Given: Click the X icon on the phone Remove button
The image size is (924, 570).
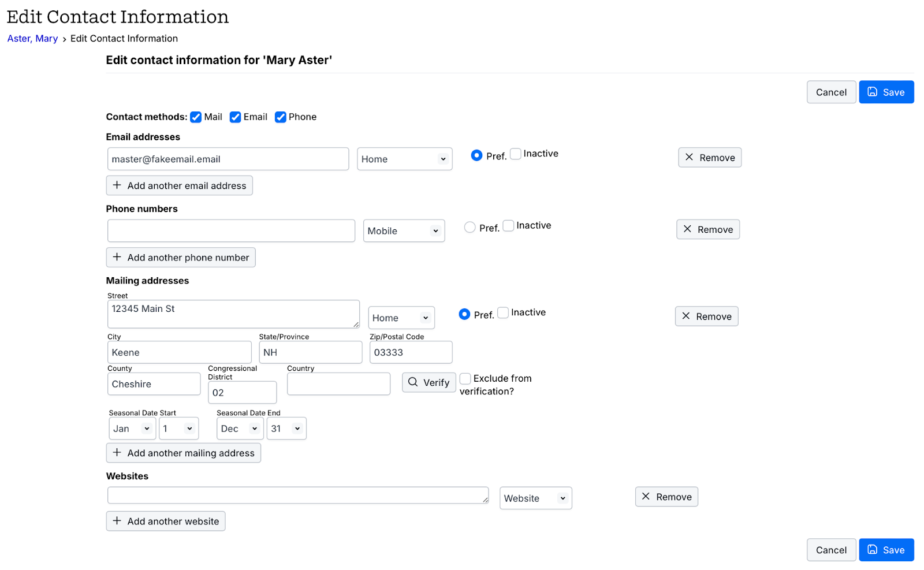Looking at the screenshot, I should (x=687, y=229).
